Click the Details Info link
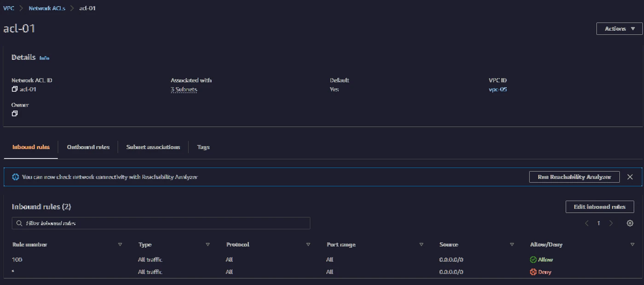The image size is (644, 285). [44, 58]
